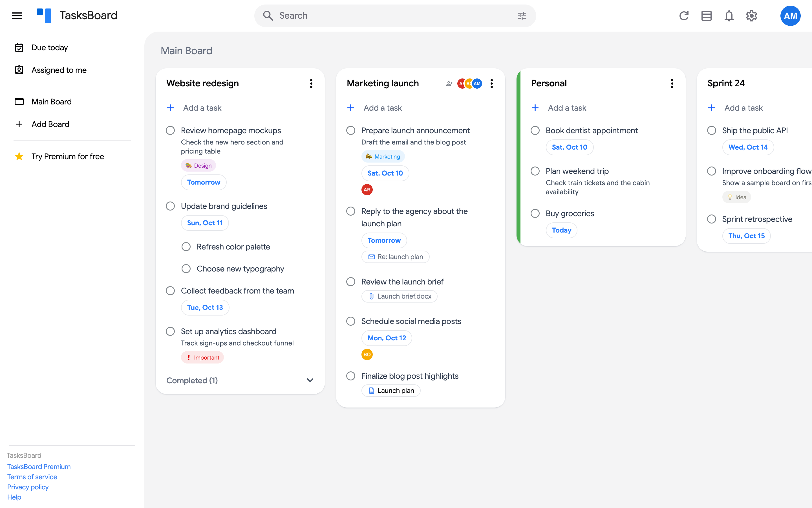812x508 pixels.
Task: Click Add a task in Website redesign
Action: [202, 108]
